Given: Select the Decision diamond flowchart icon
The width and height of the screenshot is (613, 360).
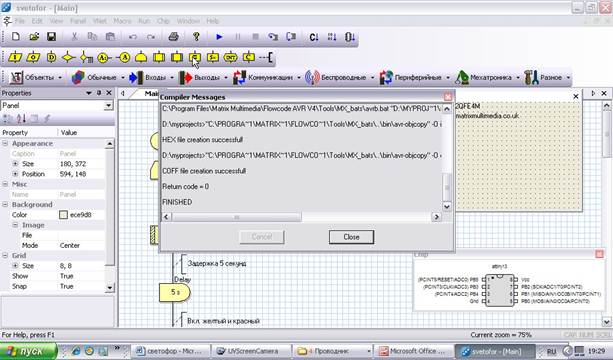Looking at the screenshot, I should click(x=68, y=57).
